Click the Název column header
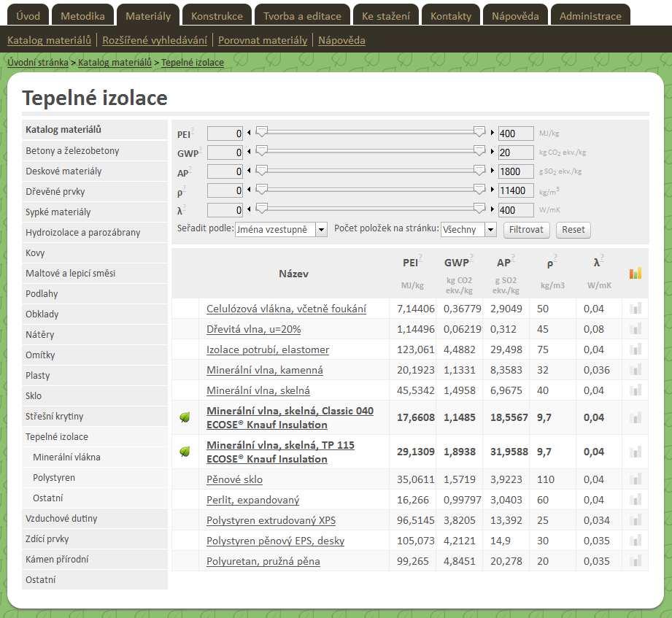 pos(293,274)
